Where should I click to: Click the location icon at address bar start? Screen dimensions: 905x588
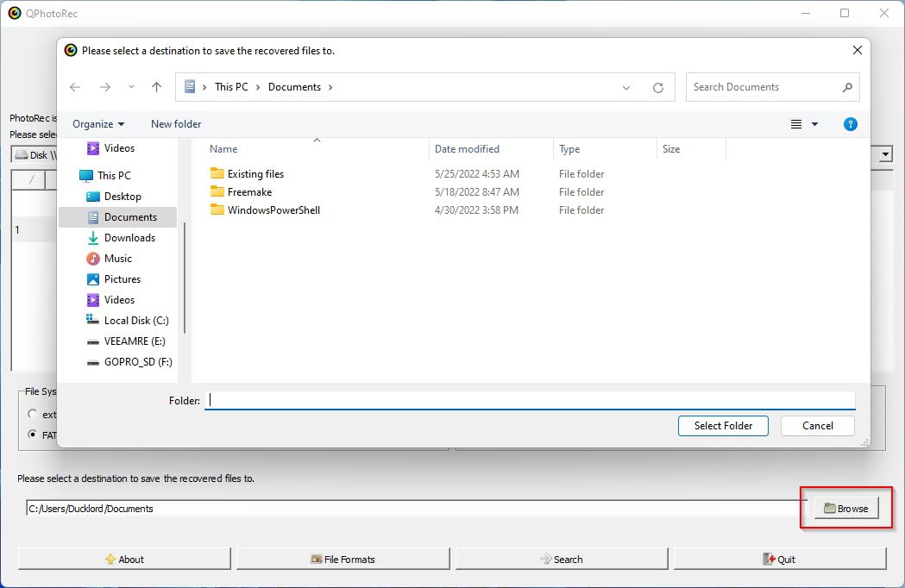189,87
